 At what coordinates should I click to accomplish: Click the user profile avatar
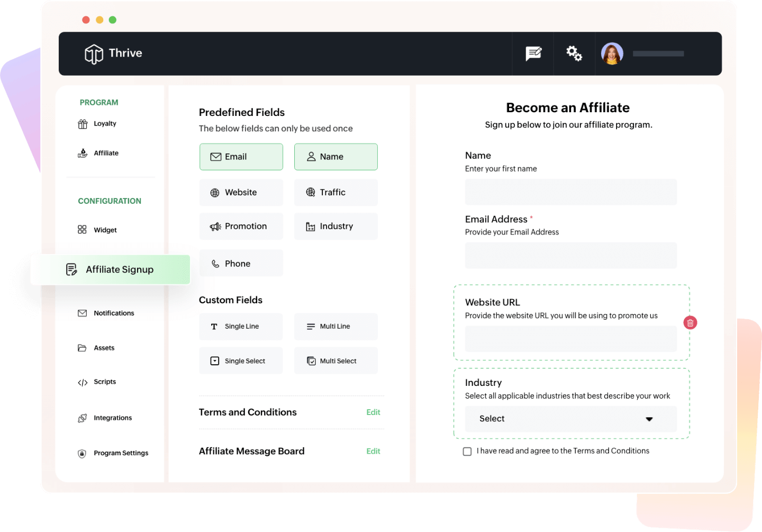pyautogui.click(x=612, y=53)
